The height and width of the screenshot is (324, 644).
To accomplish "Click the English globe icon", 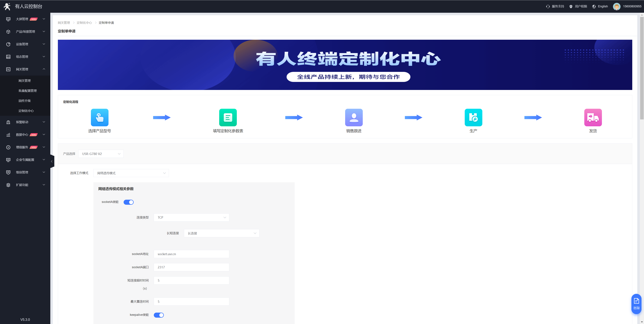I will coord(594,7).
